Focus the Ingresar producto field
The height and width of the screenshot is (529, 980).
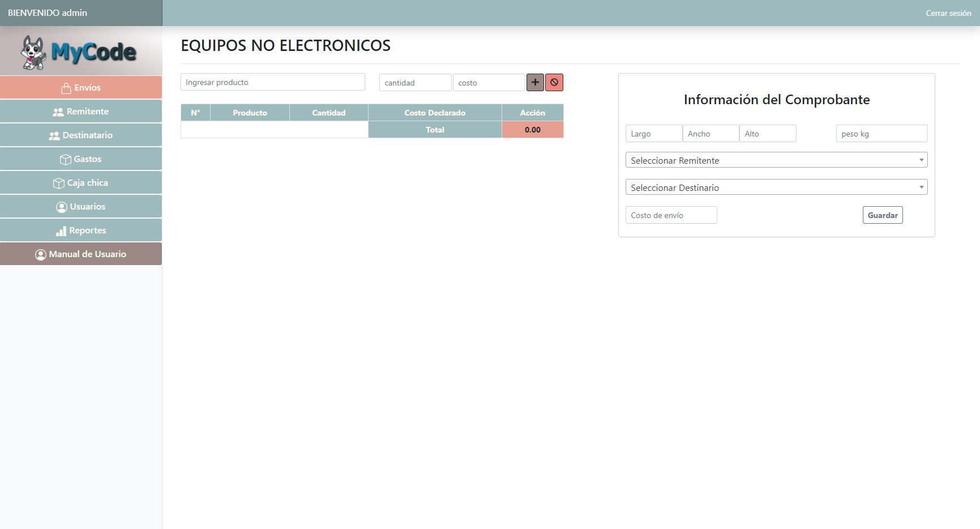(272, 82)
